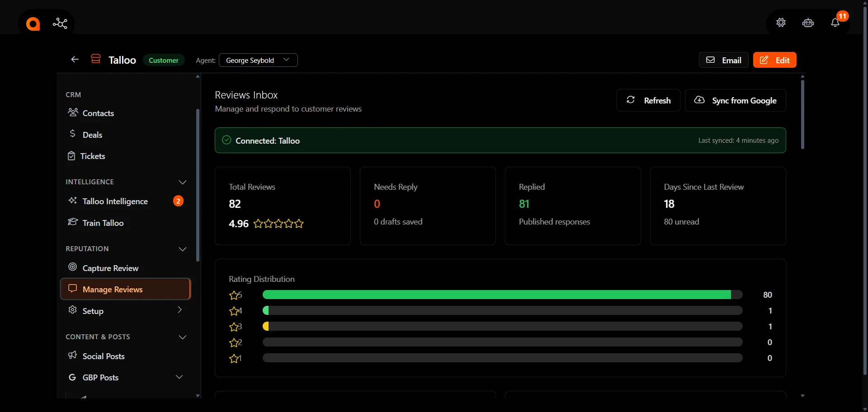Click the Days Since Last Review card
Screen dimensions: 868x412
pyautogui.click(x=718, y=206)
